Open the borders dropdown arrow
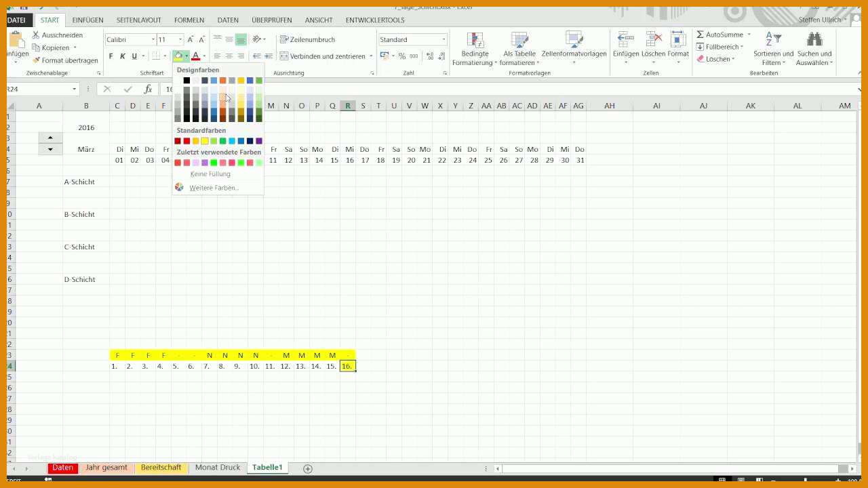868x488 pixels. pyautogui.click(x=164, y=56)
